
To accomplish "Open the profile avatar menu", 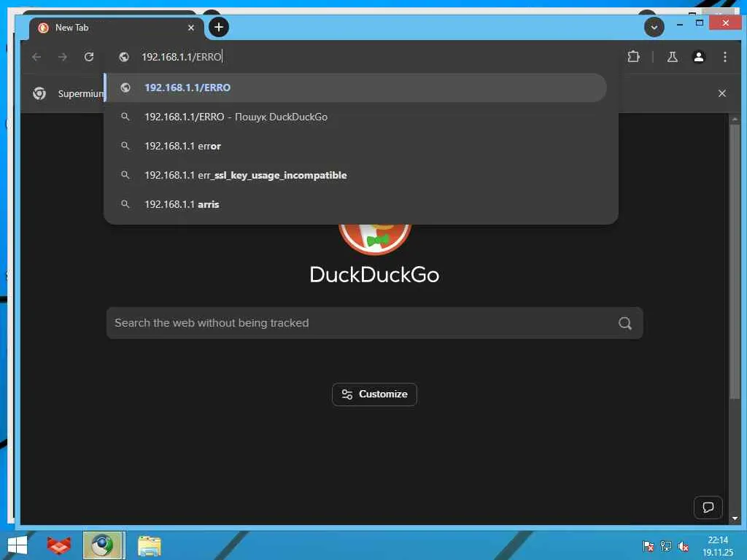I will tap(698, 57).
